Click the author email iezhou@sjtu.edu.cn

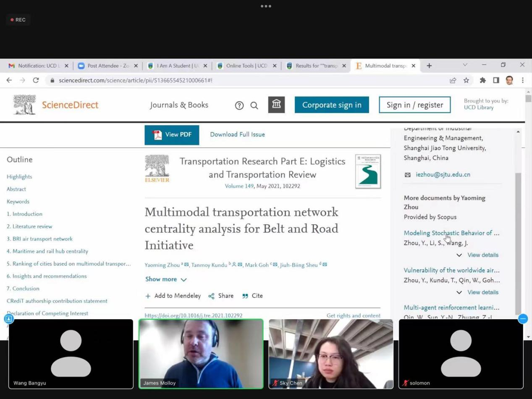point(443,175)
